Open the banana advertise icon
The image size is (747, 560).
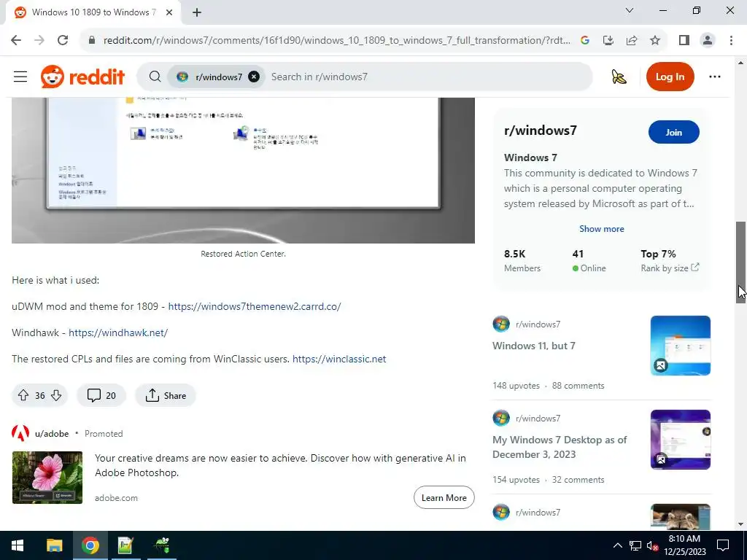pos(619,77)
